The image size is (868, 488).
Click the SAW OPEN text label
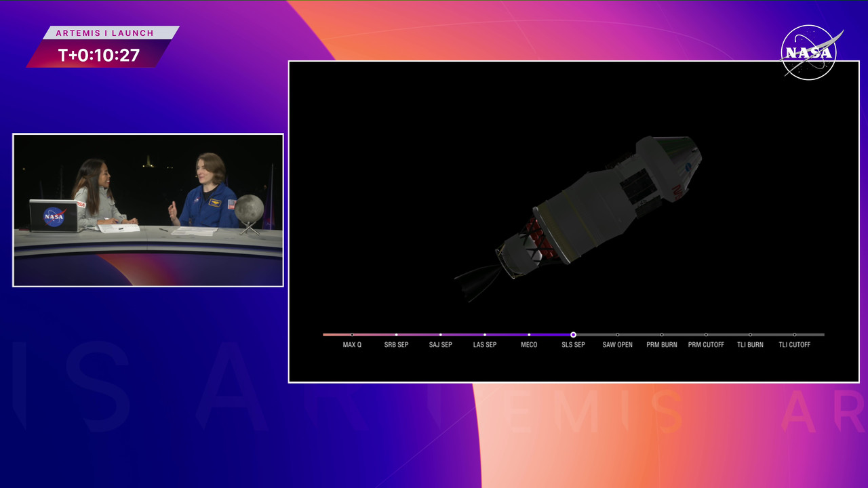coord(617,344)
